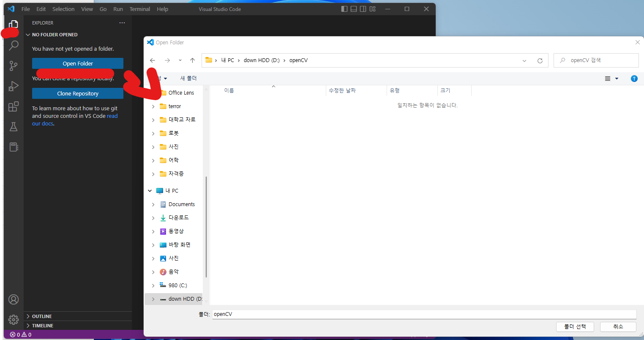Open the Terminal menu
The height and width of the screenshot is (340, 644).
click(140, 9)
